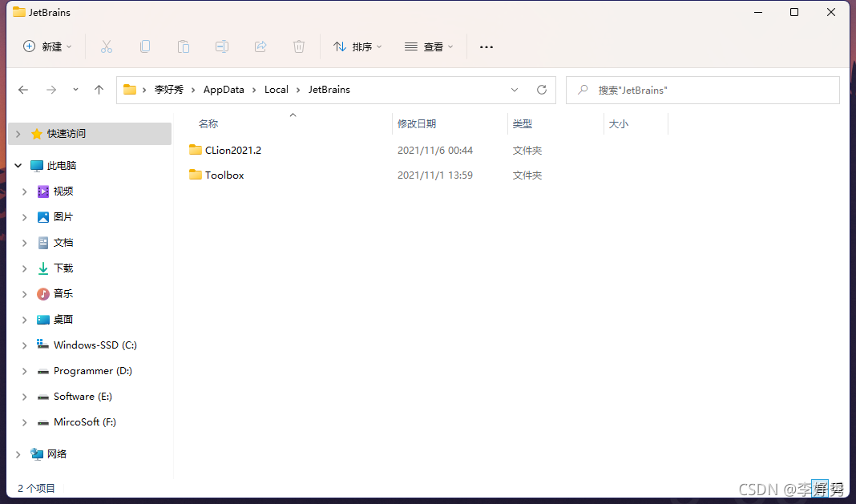The image size is (856, 504).
Task: Expand 下载 tree node arrow
Action: [x=25, y=268]
